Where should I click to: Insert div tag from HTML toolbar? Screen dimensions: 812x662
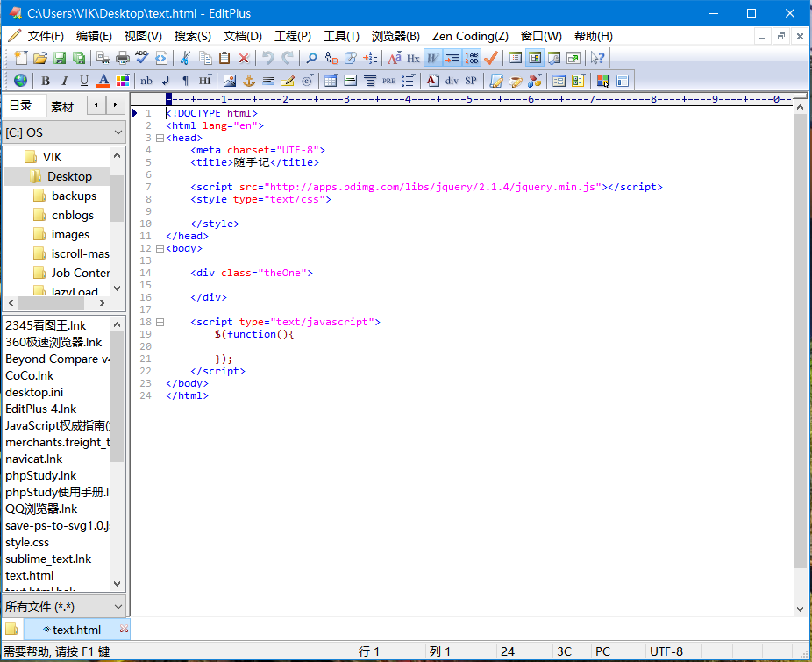(452, 81)
